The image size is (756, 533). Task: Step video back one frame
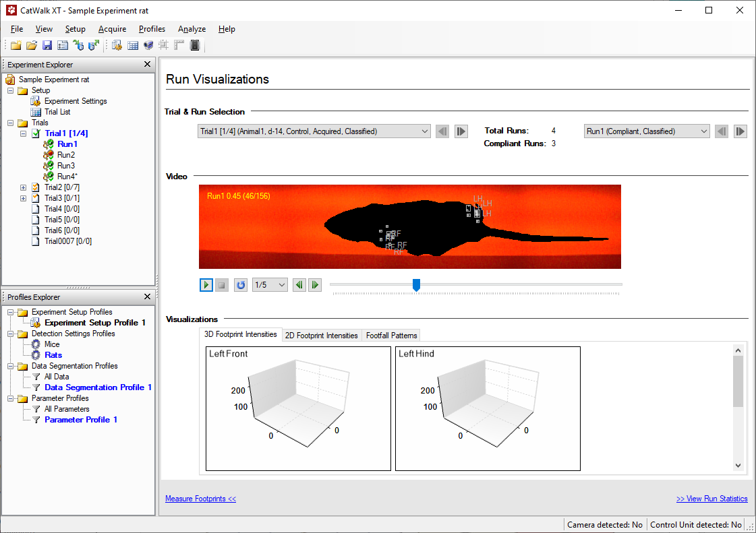[x=299, y=285]
